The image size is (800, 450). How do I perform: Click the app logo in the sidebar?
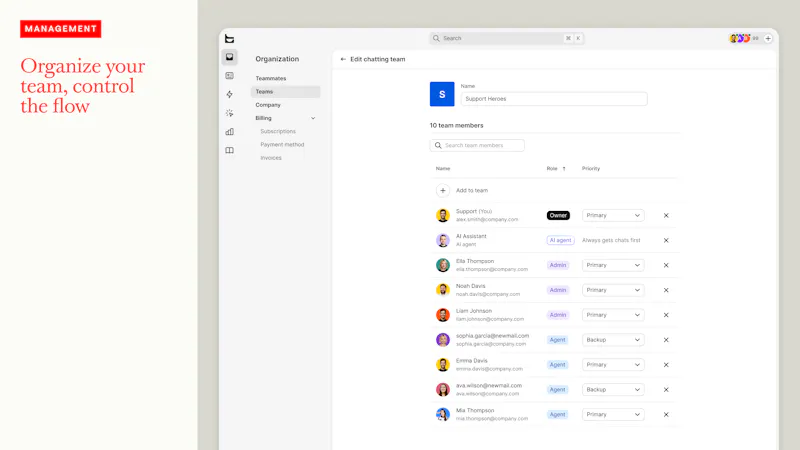(x=230, y=39)
